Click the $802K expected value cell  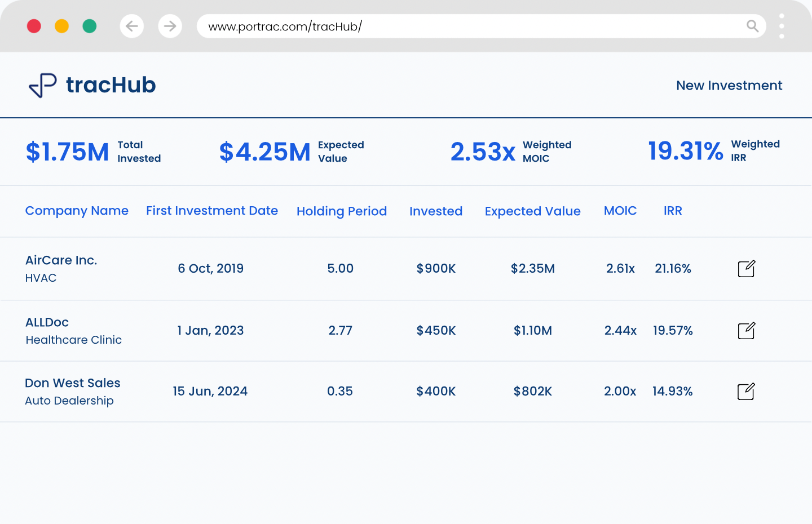click(533, 392)
